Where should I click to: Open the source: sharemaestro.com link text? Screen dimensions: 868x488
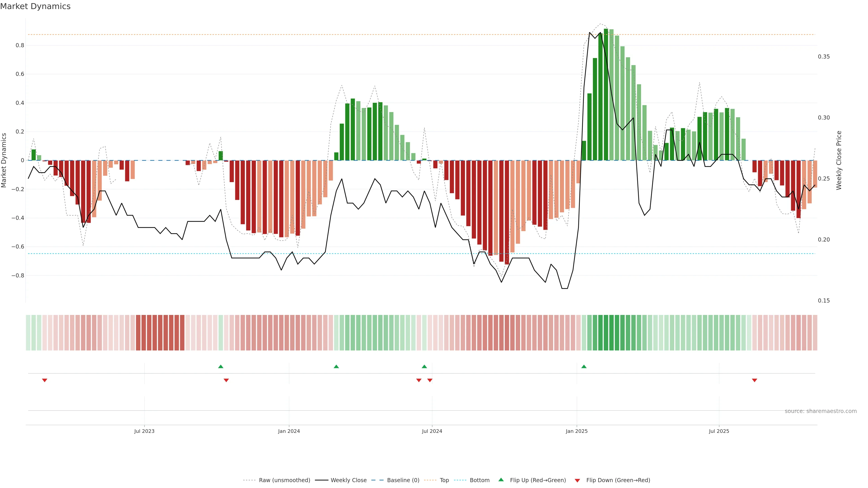click(x=821, y=411)
